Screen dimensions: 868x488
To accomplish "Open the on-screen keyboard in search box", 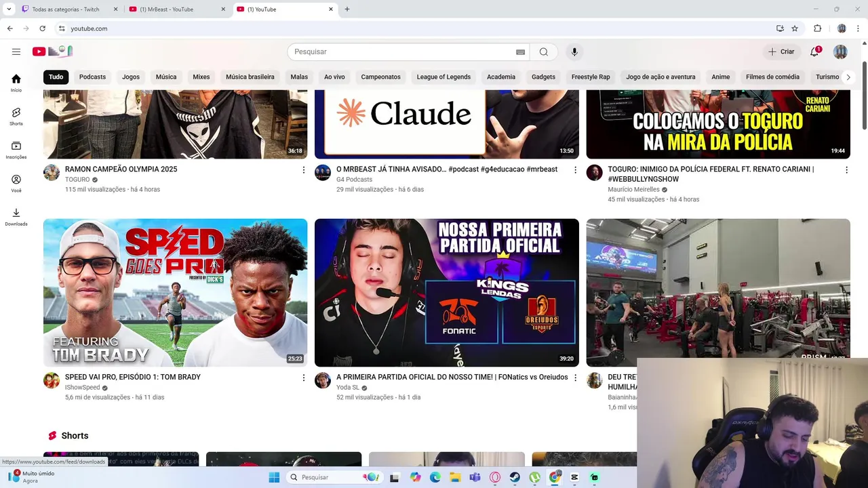I will 520,52.
